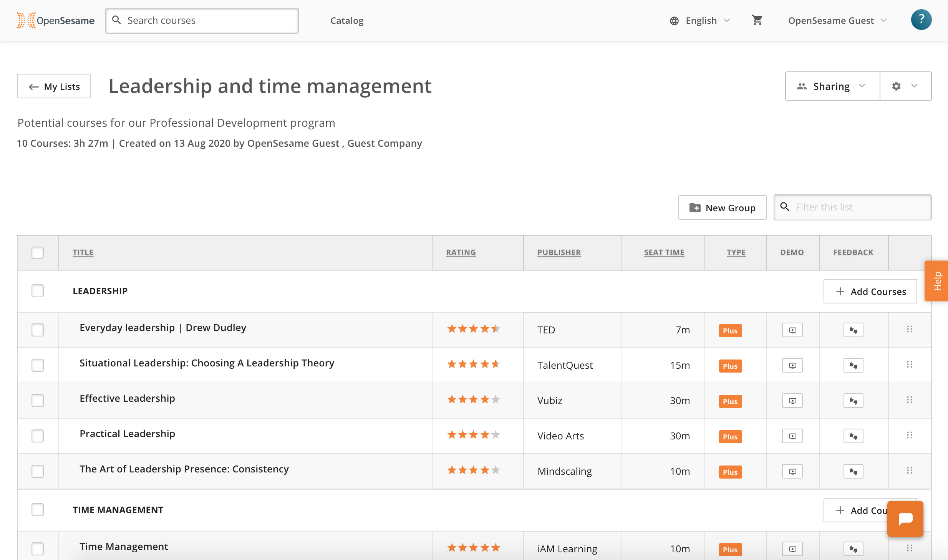
Task: Check the TIME MANAGEMENT group checkbox
Action: (x=38, y=510)
